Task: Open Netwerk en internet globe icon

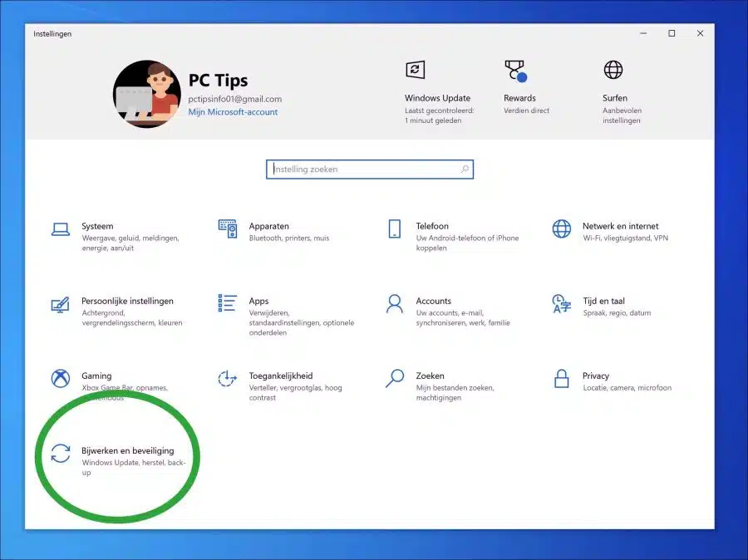Action: point(562,228)
